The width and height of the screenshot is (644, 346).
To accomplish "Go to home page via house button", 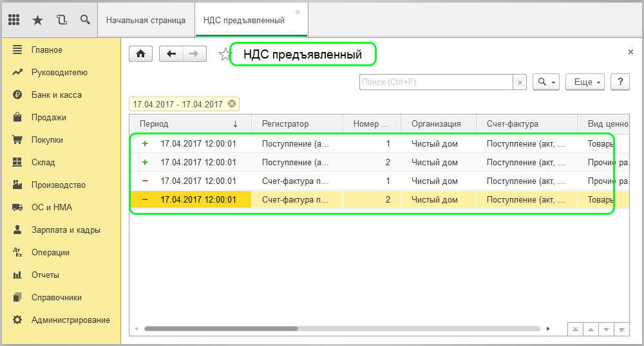I will click(141, 54).
